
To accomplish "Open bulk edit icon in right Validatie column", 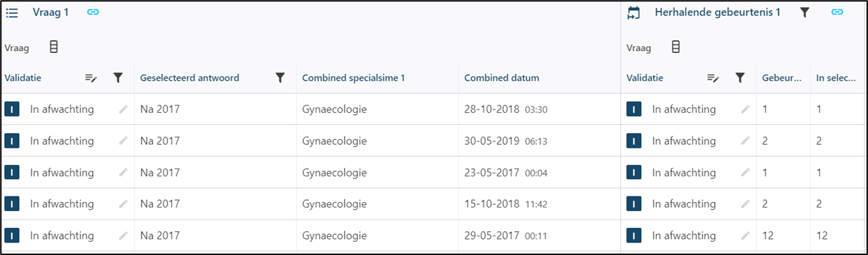I will [713, 78].
